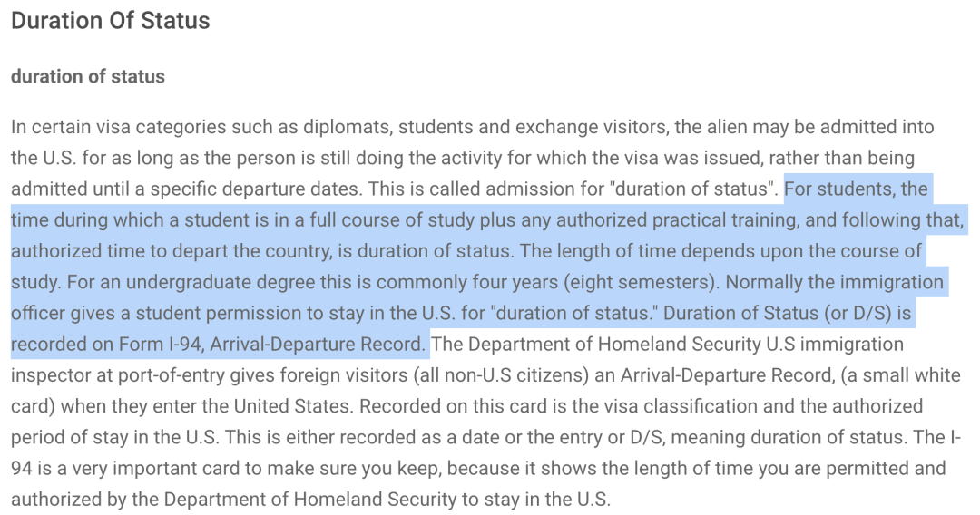Click the highlighted text '(eight semesters)'

click(640, 282)
